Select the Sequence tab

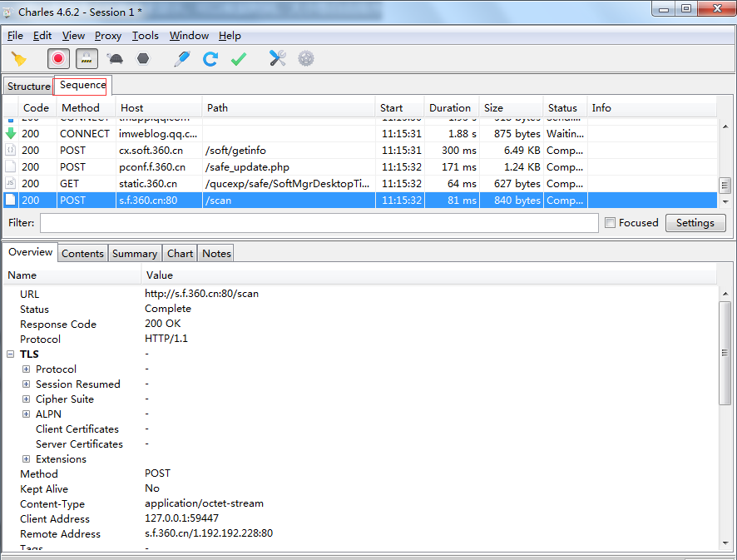point(82,85)
